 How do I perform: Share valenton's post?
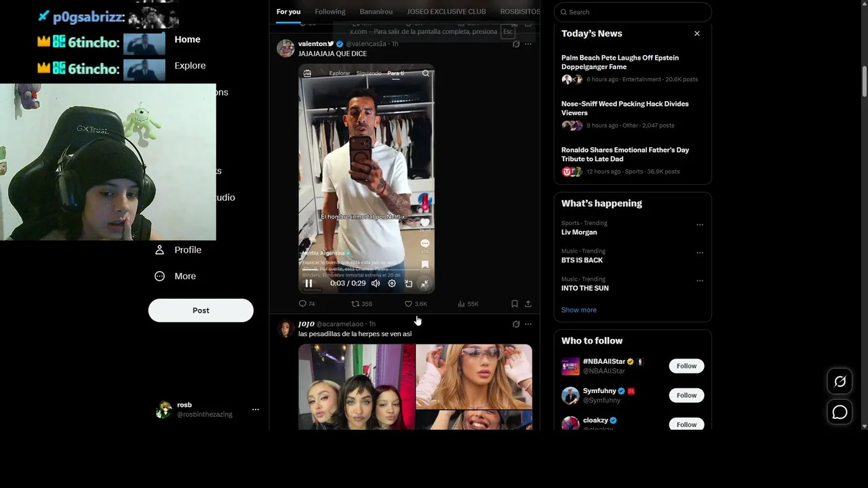pyautogui.click(x=528, y=304)
